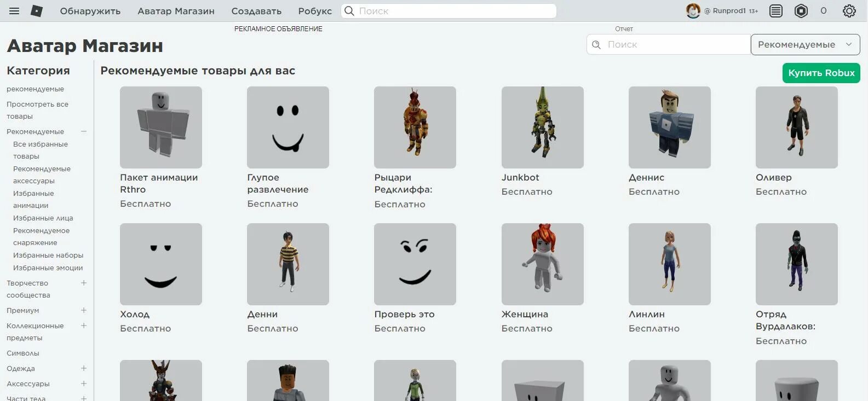Expand the Коллекционные предметы category
868x401 pixels.
[x=84, y=326]
